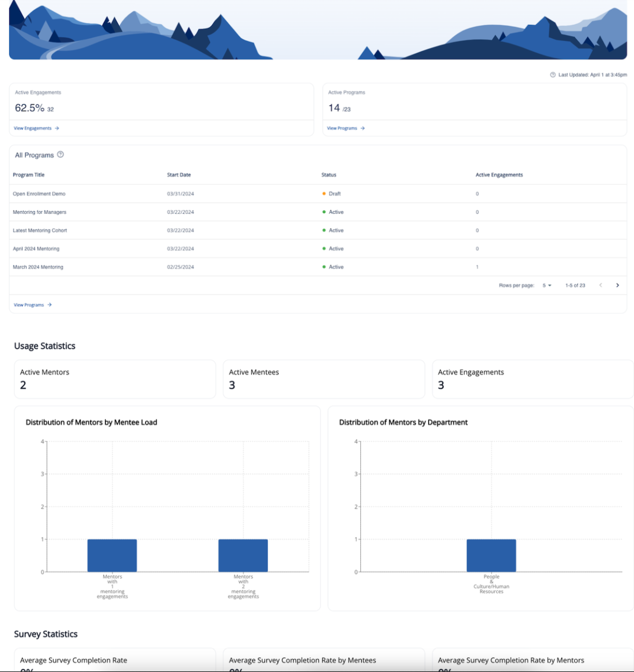Go to next page of programs
This screenshot has height=672, width=634.
coord(617,285)
